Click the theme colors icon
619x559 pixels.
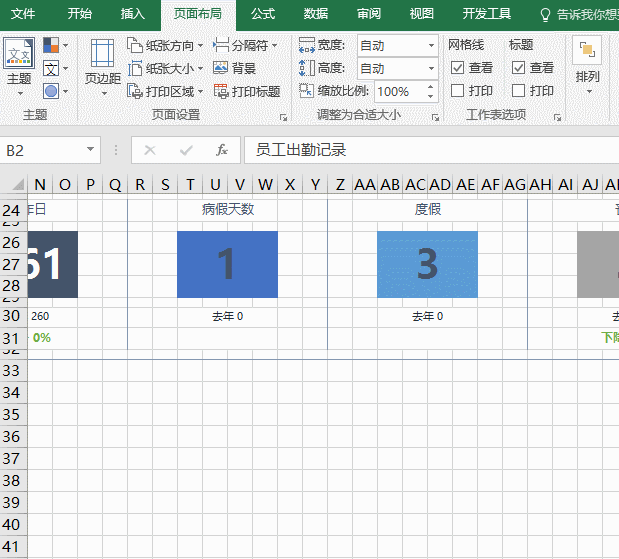pyautogui.click(x=51, y=46)
